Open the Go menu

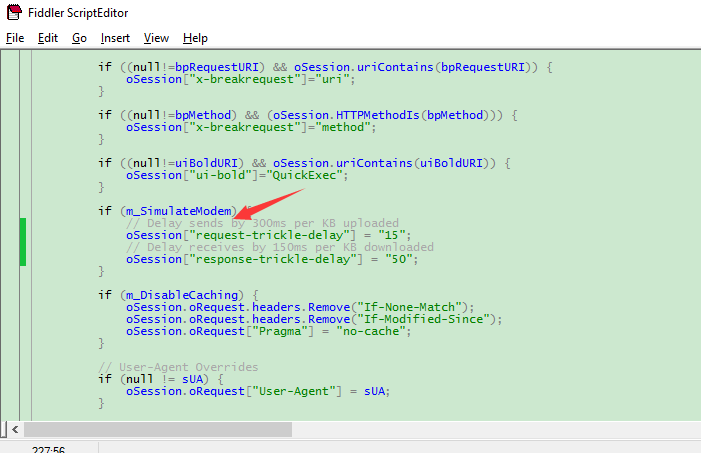(79, 38)
